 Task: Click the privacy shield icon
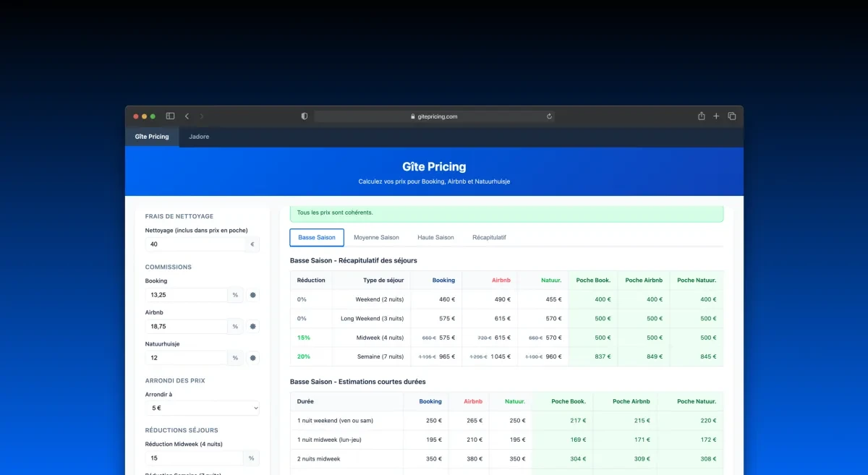304,116
